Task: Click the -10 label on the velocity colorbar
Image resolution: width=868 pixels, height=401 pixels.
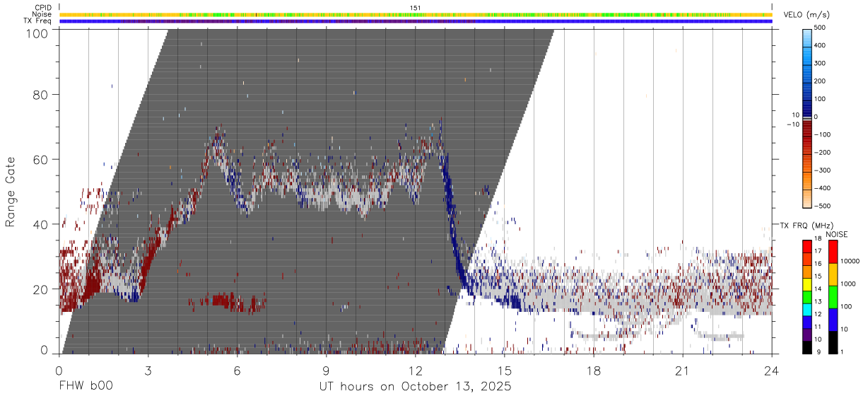Action: [794, 124]
